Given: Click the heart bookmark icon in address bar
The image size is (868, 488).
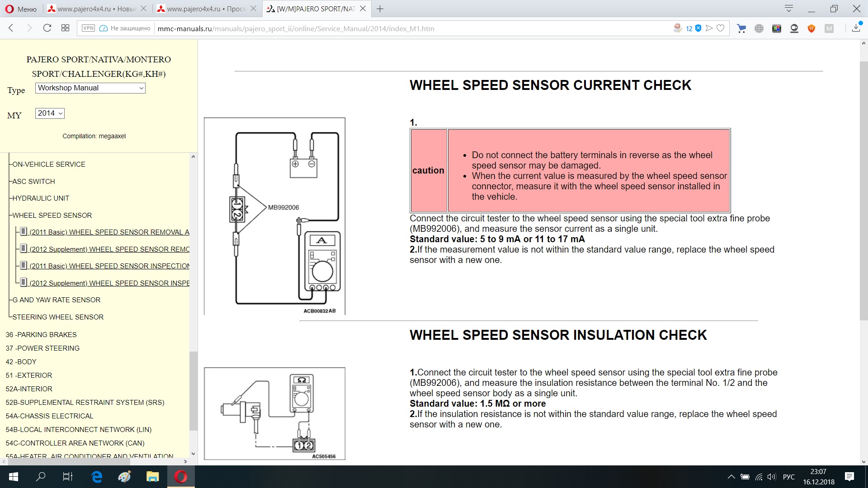Looking at the screenshot, I should tap(721, 28).
